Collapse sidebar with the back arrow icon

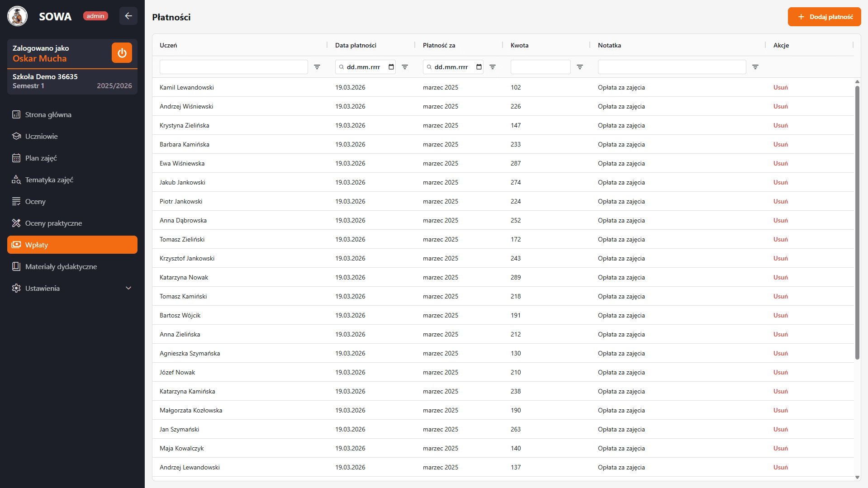pos(128,16)
